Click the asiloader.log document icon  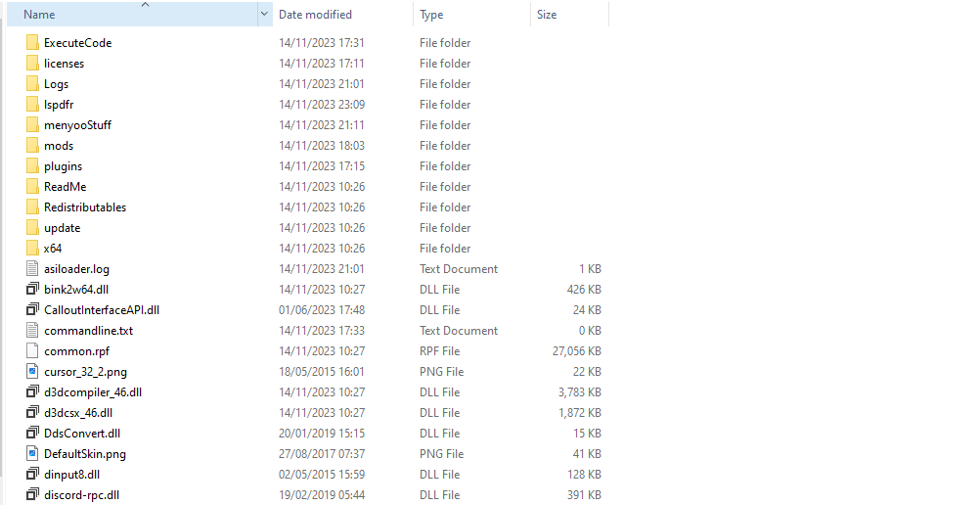click(x=32, y=269)
